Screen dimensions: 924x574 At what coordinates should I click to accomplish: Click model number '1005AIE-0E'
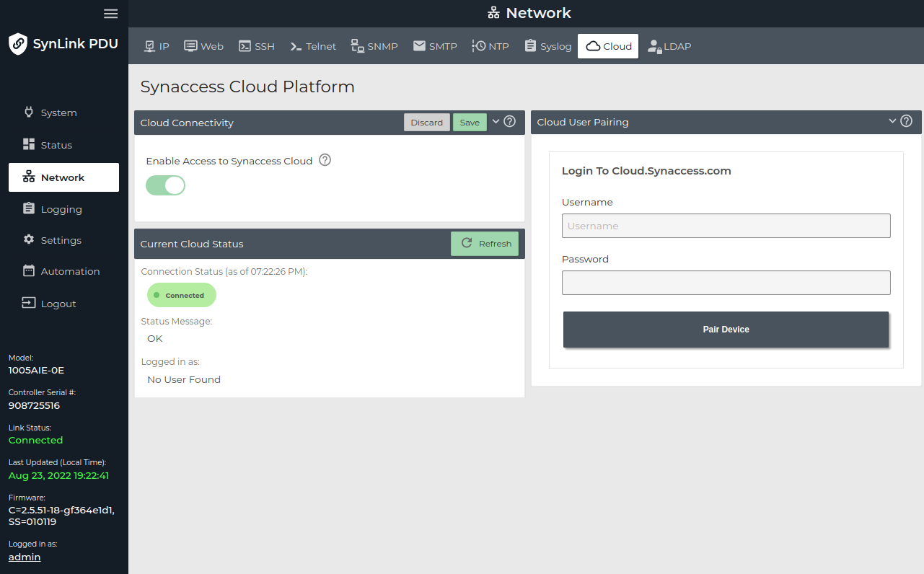(x=36, y=370)
